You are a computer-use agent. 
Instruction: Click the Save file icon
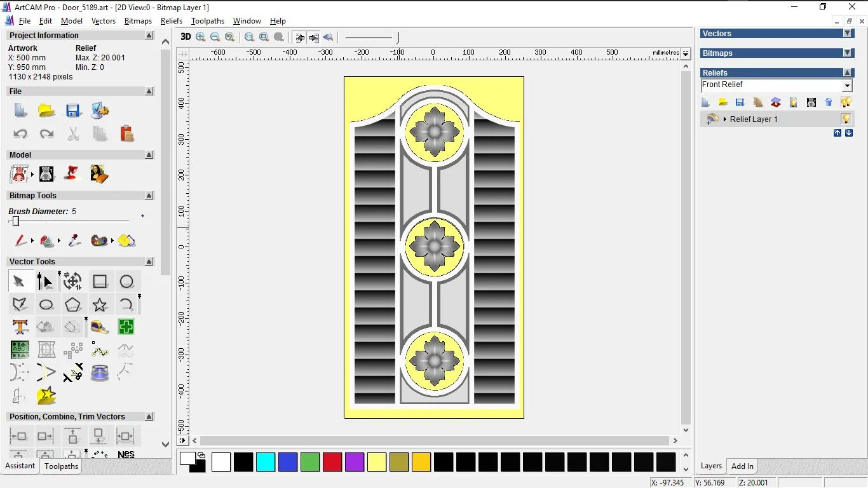click(73, 111)
